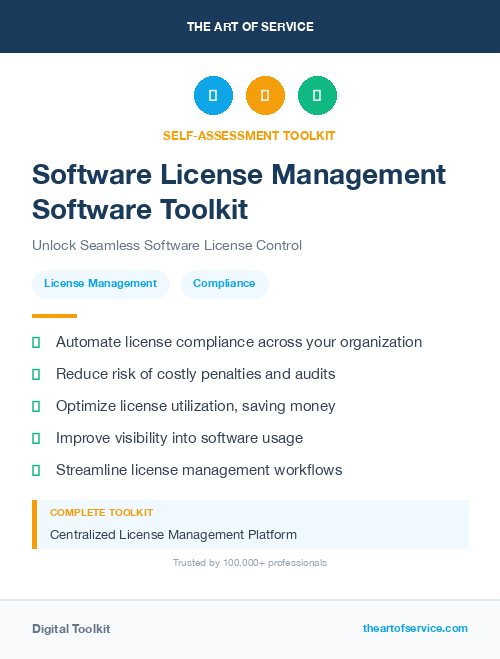This screenshot has height=659, width=500.
Task: Click Improve visibility into software usage
Action: coord(179,438)
